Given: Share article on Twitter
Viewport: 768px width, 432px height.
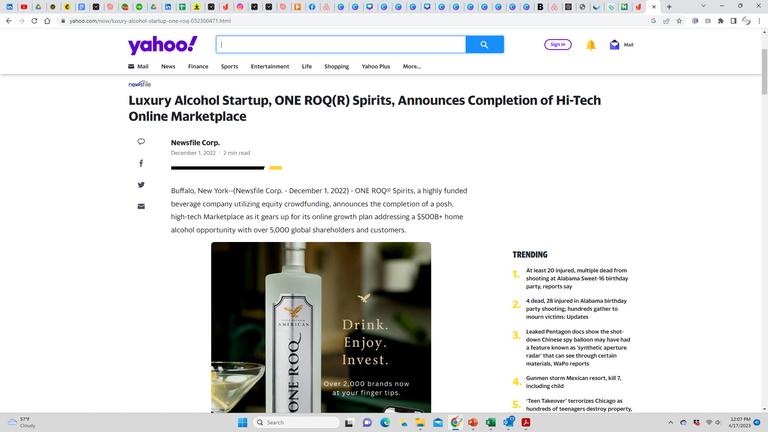Looking at the screenshot, I should [x=141, y=185].
